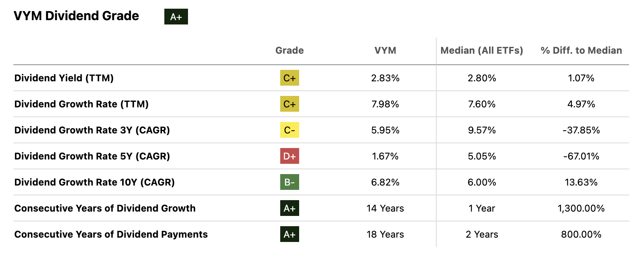Click Consecutive Years of Dividend Growth label

tap(105, 208)
